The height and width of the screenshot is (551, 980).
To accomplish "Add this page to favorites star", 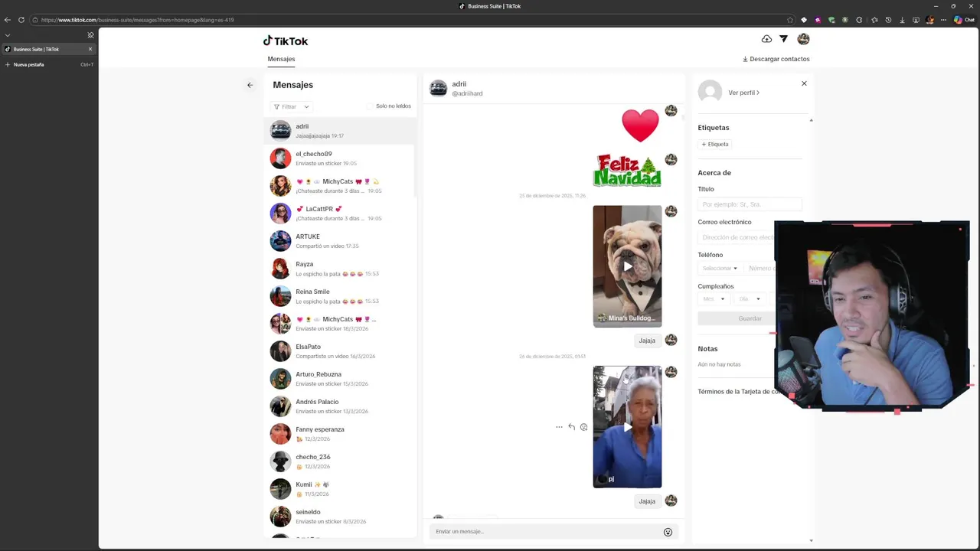I will click(790, 20).
